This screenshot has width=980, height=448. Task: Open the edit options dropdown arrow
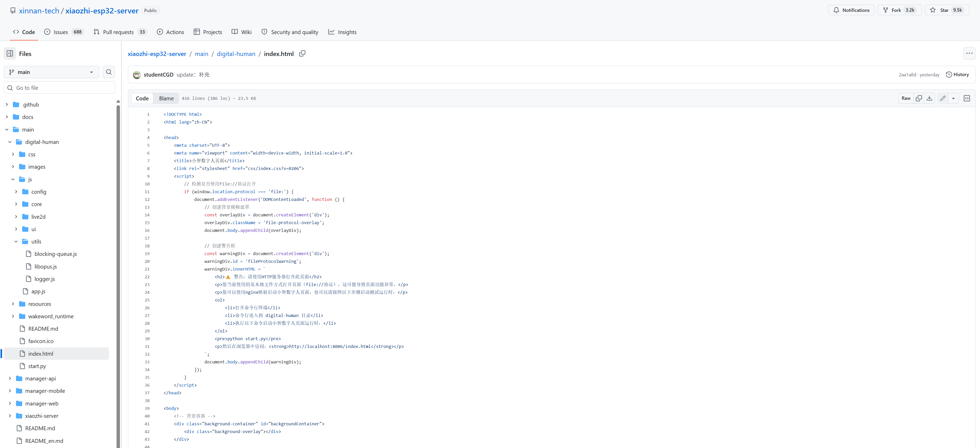coord(953,98)
